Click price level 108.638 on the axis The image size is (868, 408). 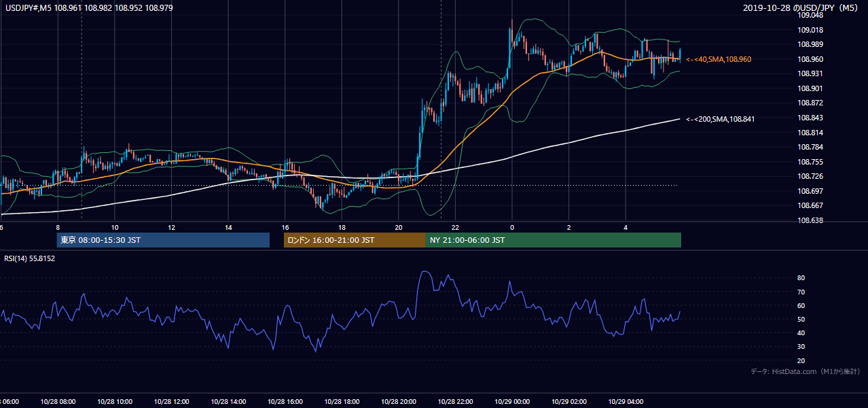[x=810, y=220]
